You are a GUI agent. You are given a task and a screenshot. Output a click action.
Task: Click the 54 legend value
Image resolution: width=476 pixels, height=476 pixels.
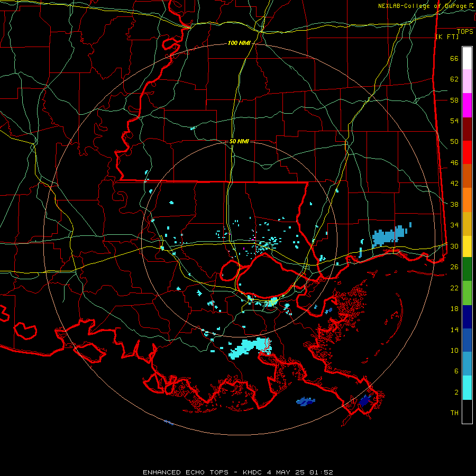tap(454, 121)
